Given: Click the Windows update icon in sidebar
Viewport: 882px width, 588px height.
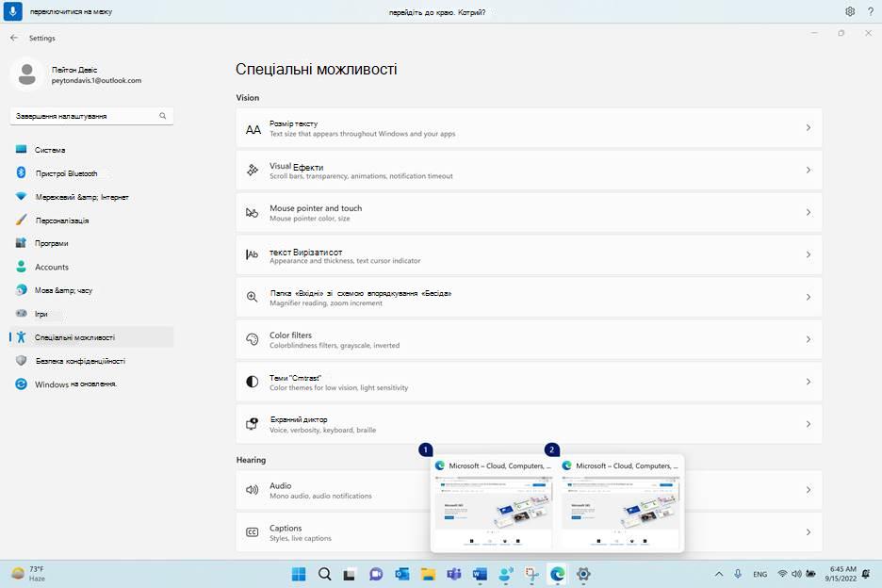Looking at the screenshot, I should point(21,384).
